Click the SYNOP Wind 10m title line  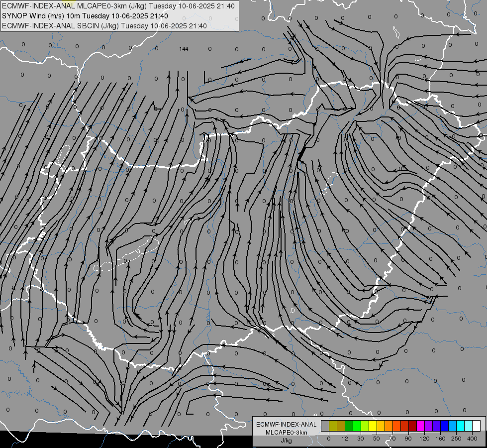(85, 16)
